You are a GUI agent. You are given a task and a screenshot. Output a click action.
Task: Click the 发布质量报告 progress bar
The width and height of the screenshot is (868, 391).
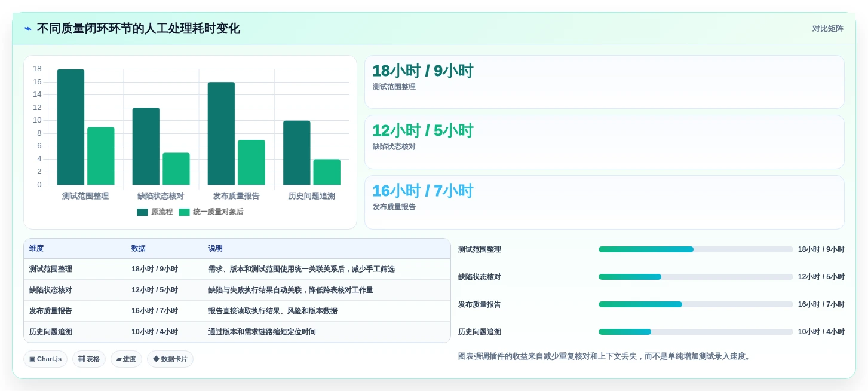pos(696,304)
